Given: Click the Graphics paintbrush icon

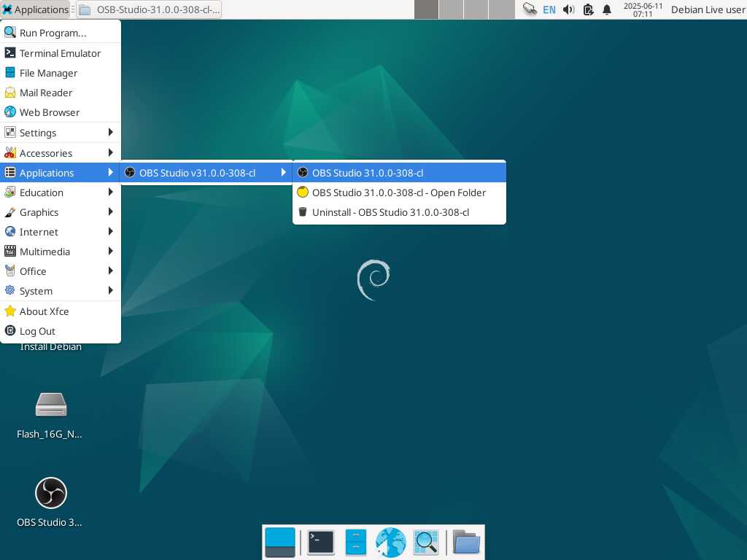Looking at the screenshot, I should coord(10,212).
